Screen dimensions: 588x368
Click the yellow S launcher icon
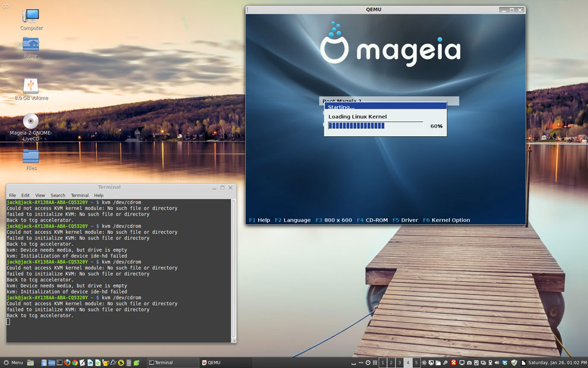121,363
